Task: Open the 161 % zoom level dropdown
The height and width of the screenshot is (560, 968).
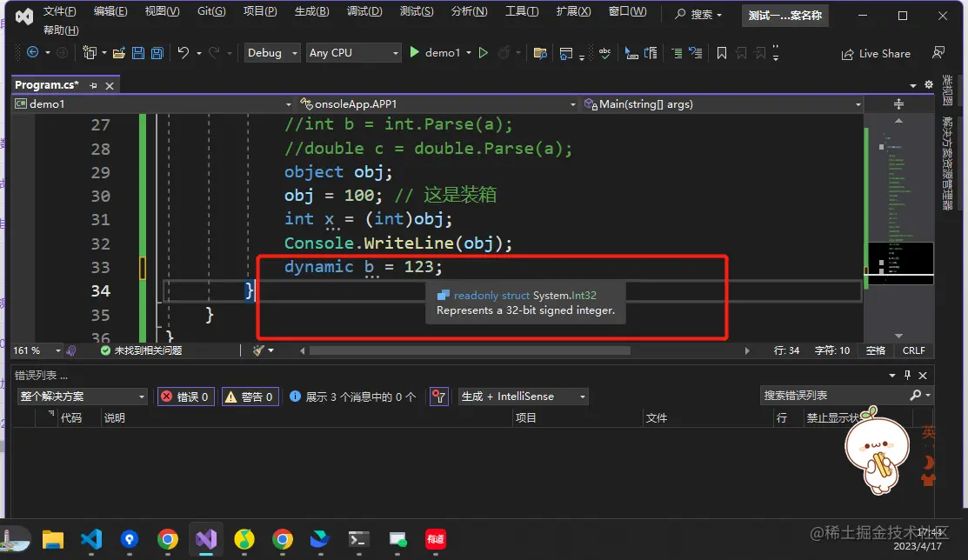Action: point(37,350)
